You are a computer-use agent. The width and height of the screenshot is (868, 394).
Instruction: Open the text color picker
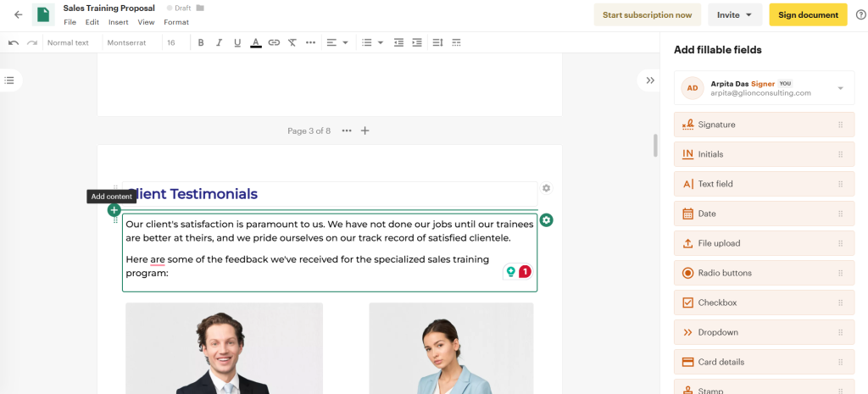coord(256,42)
